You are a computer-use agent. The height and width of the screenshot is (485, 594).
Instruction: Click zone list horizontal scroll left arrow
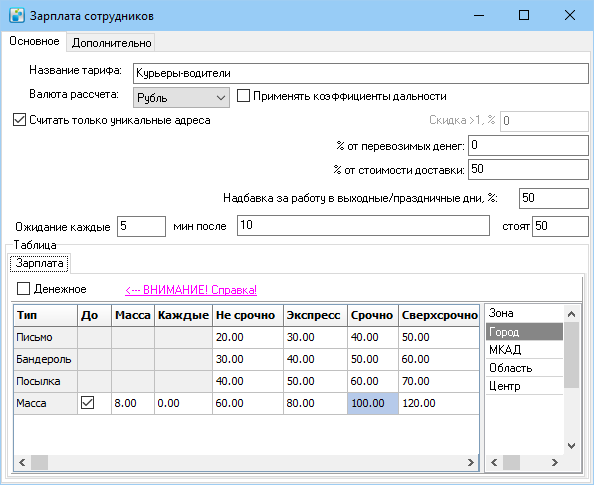pos(494,462)
